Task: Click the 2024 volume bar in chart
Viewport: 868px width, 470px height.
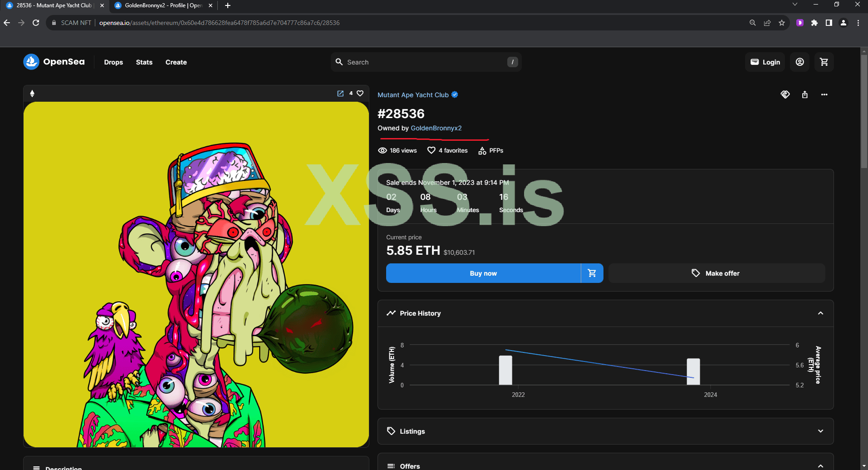Action: (693, 371)
